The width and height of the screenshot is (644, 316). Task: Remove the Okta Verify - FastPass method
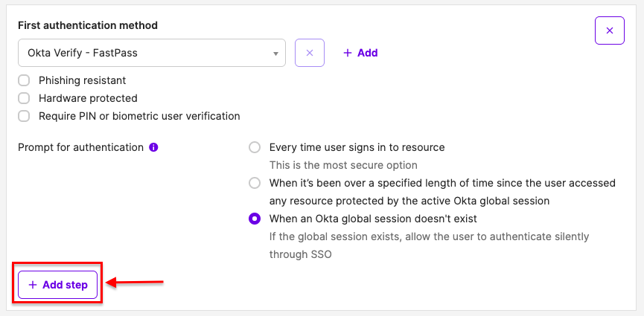pos(310,53)
